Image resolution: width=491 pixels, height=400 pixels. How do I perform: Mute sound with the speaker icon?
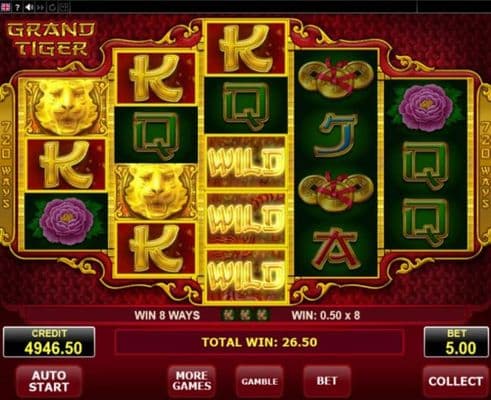pyautogui.click(x=29, y=7)
